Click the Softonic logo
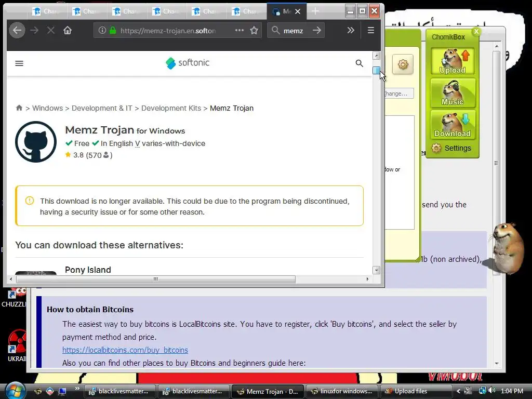The height and width of the screenshot is (399, 532). tap(187, 63)
